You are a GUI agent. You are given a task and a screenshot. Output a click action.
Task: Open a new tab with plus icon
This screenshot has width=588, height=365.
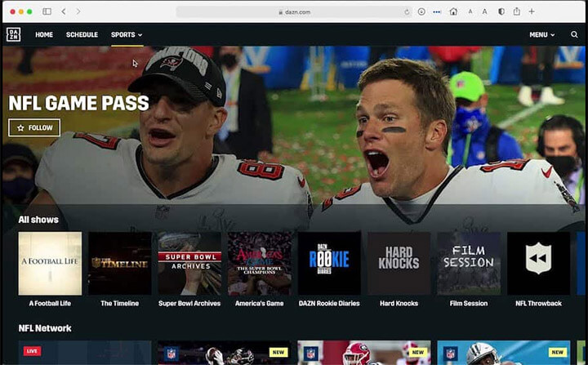[532, 11]
